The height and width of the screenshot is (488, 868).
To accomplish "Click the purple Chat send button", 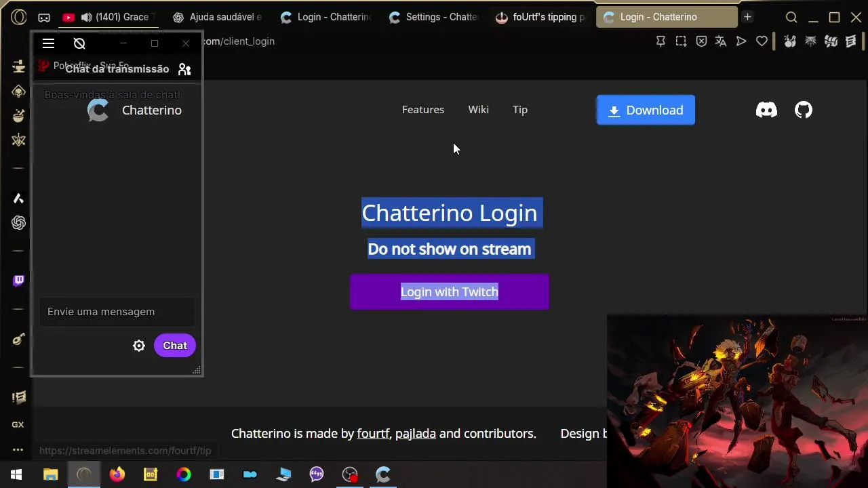I will pyautogui.click(x=175, y=346).
